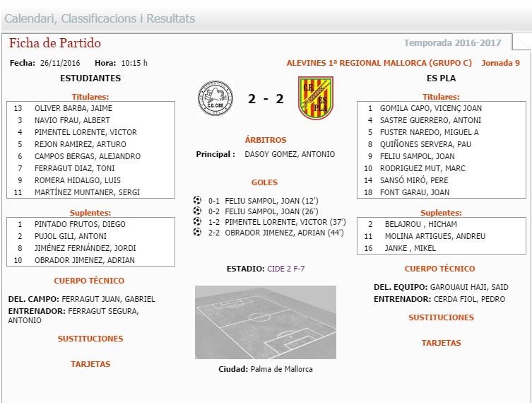
Task: Expand Es Pla TARJETAS section
Action: pos(441,343)
